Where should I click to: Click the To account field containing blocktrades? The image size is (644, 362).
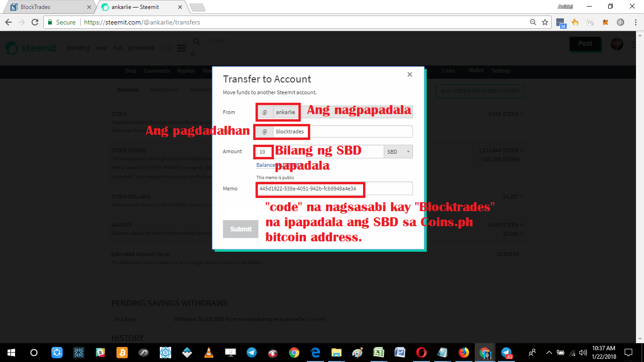point(343,132)
